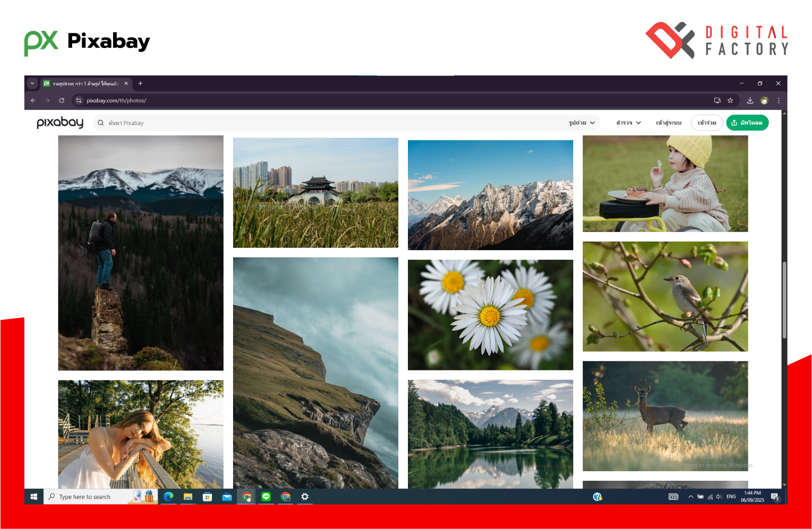Open LINE from the taskbar
The image size is (812, 529).
pyautogui.click(x=266, y=497)
